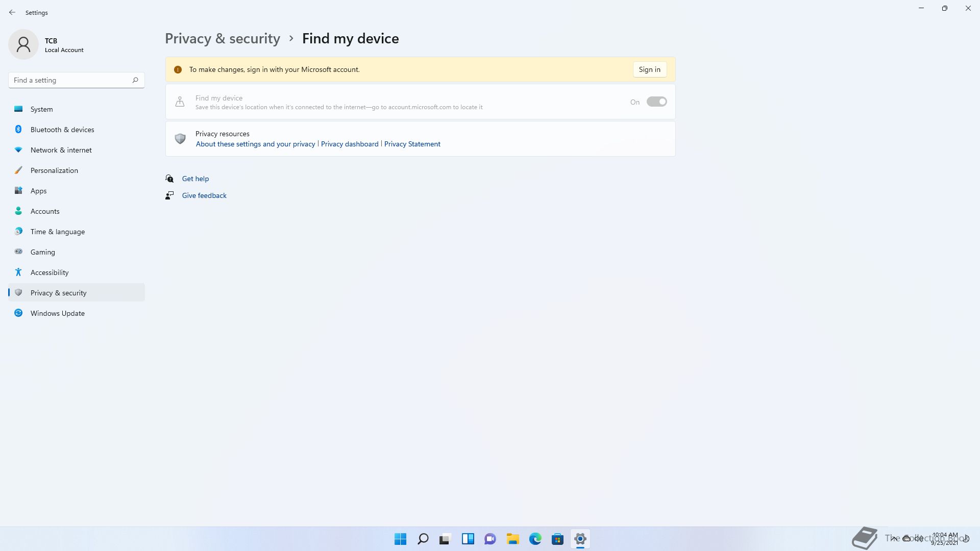
Task: Open Apps settings category
Action: [x=77, y=191]
